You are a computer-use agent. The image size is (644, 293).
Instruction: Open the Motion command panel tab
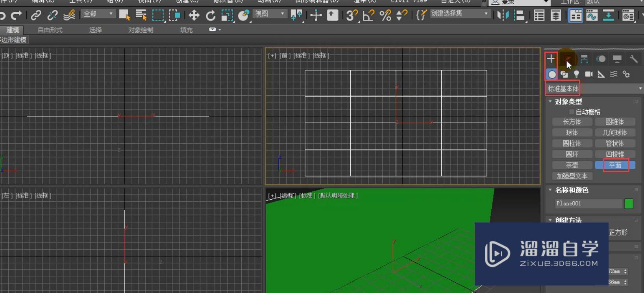pos(601,59)
